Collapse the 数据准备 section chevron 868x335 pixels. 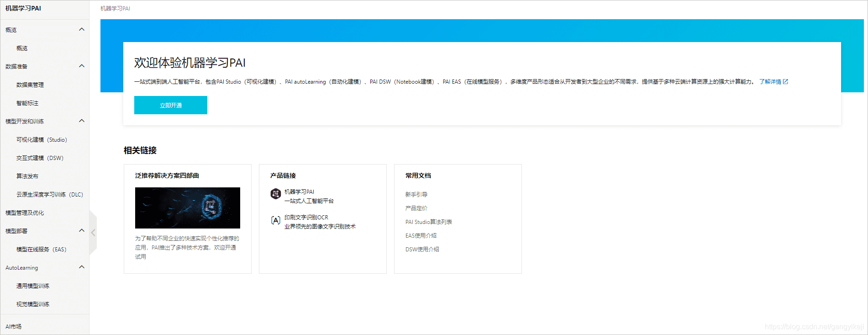point(82,66)
